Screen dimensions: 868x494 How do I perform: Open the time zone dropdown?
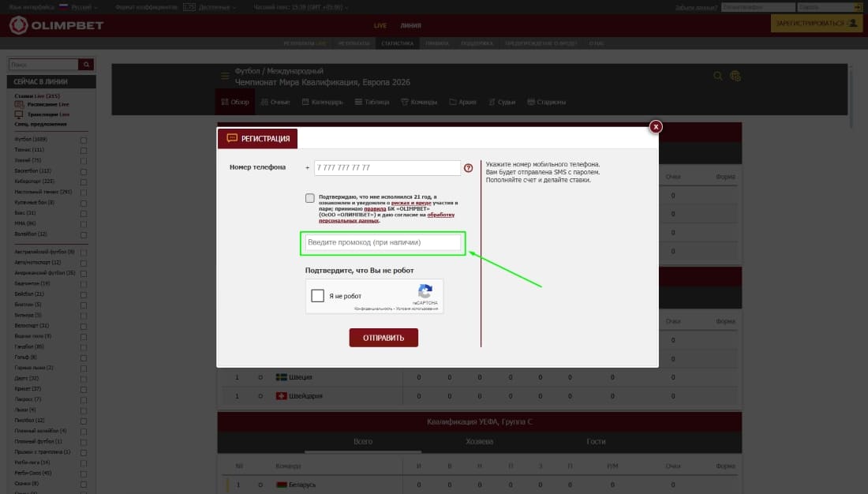click(301, 7)
